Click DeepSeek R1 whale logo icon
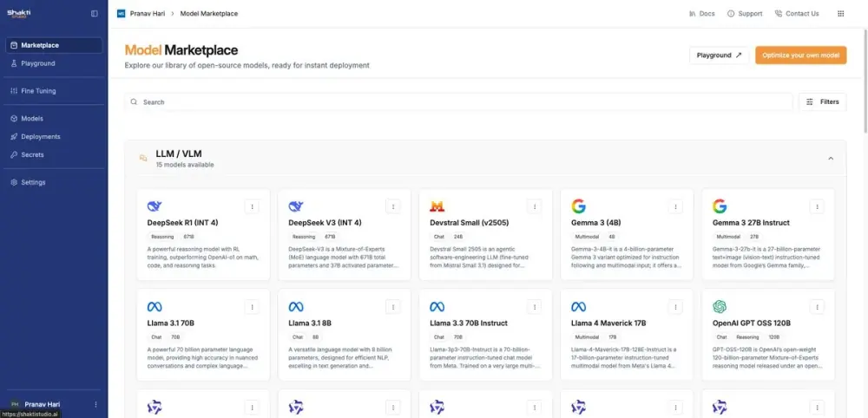 point(155,206)
